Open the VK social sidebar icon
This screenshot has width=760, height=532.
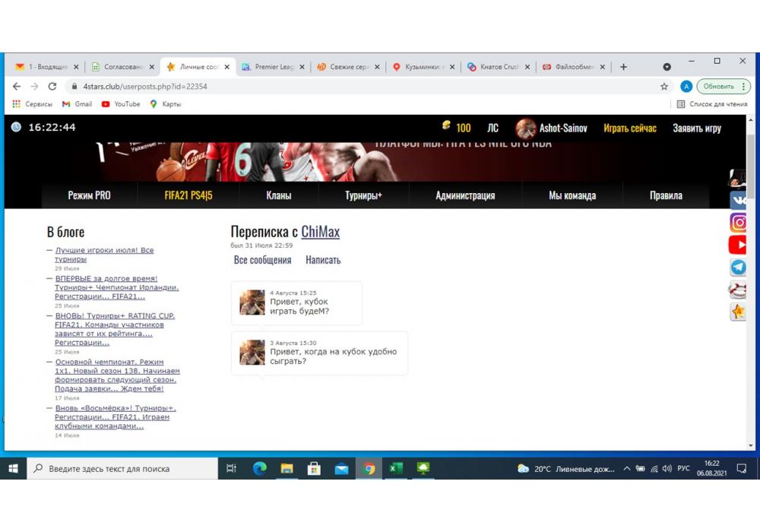[x=738, y=201]
